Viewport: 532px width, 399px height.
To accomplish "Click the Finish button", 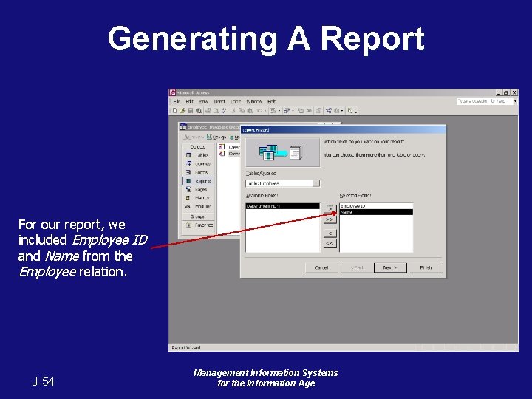I will pyautogui.click(x=426, y=267).
